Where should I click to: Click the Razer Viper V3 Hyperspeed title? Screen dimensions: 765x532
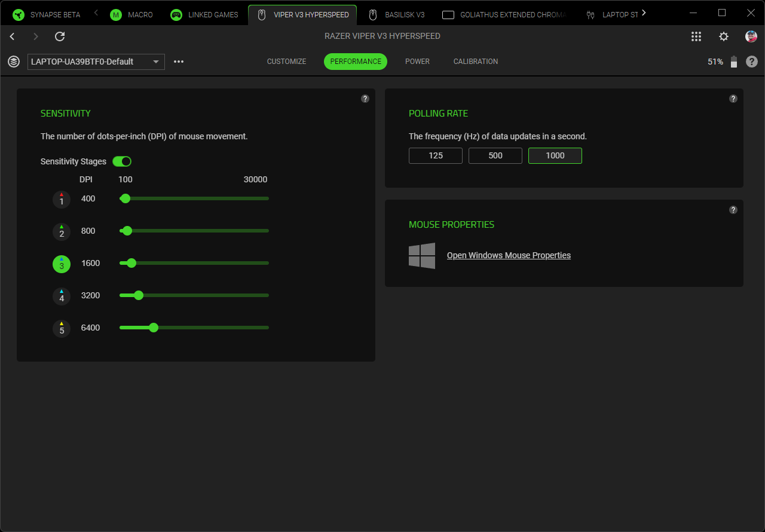pos(382,36)
